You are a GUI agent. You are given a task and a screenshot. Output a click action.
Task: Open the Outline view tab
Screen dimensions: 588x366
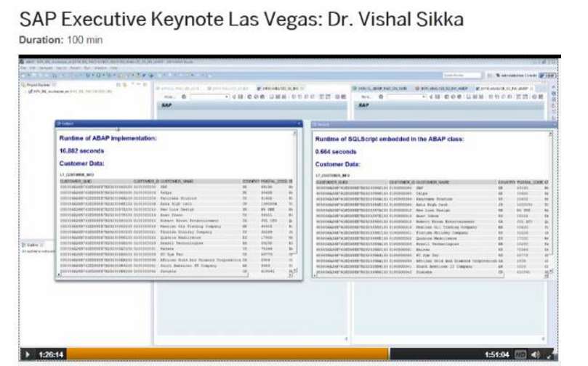pos(32,245)
